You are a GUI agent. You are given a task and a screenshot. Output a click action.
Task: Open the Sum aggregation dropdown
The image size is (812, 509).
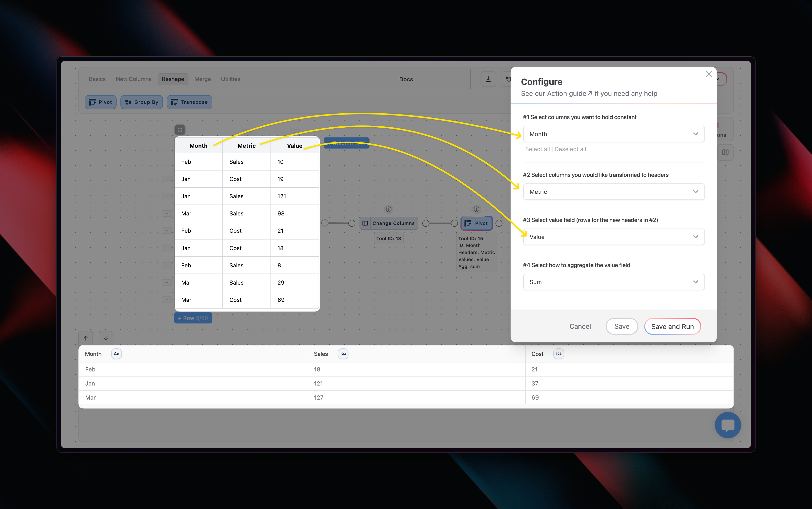pyautogui.click(x=614, y=282)
